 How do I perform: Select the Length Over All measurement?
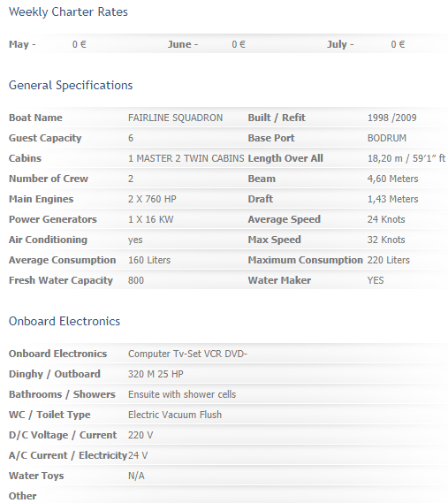[406, 158]
